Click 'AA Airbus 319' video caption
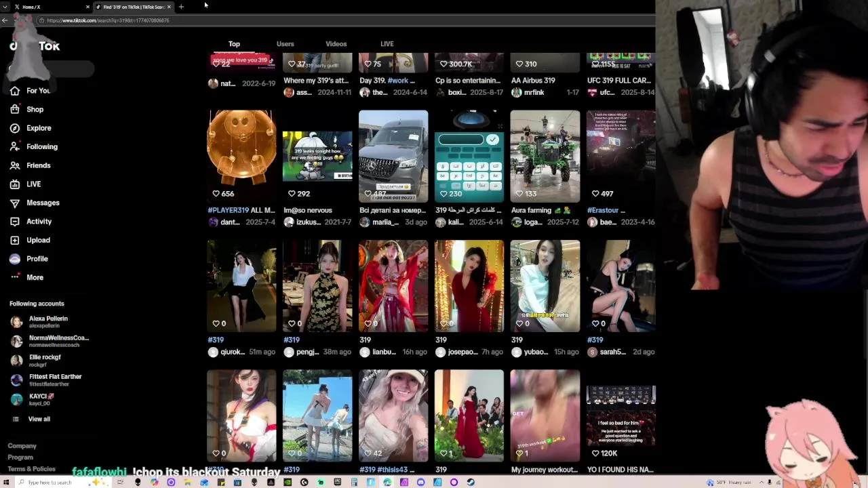The height and width of the screenshot is (488, 868). 533,81
